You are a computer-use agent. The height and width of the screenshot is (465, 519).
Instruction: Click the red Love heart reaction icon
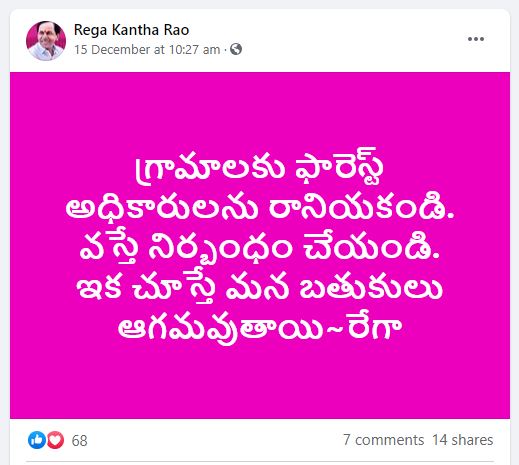55,440
